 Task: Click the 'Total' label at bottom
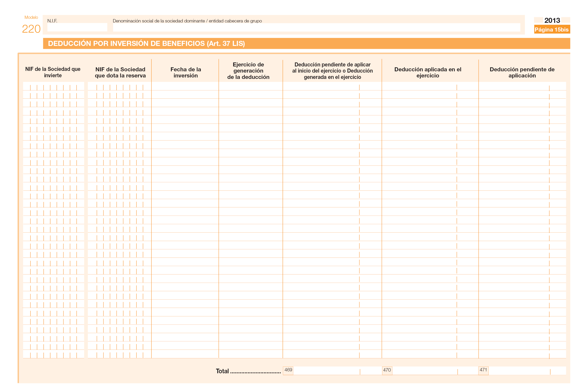point(222,371)
